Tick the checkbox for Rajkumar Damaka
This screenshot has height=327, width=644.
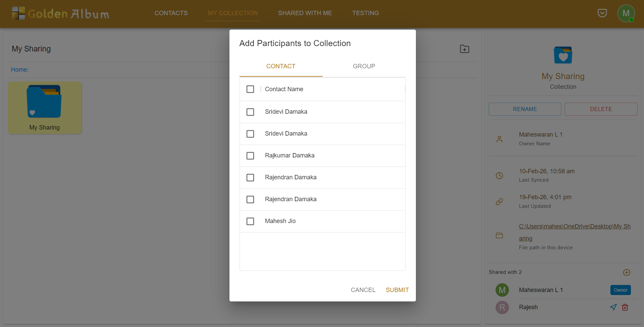coord(250,156)
